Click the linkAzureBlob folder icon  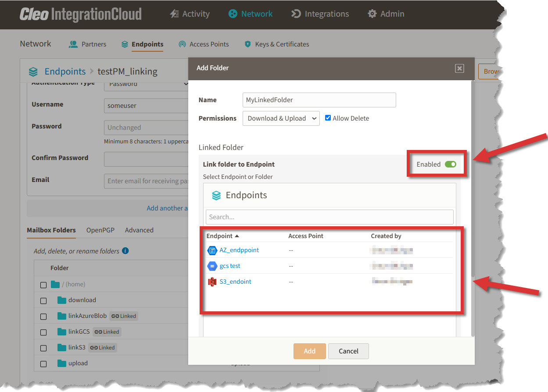tap(61, 316)
